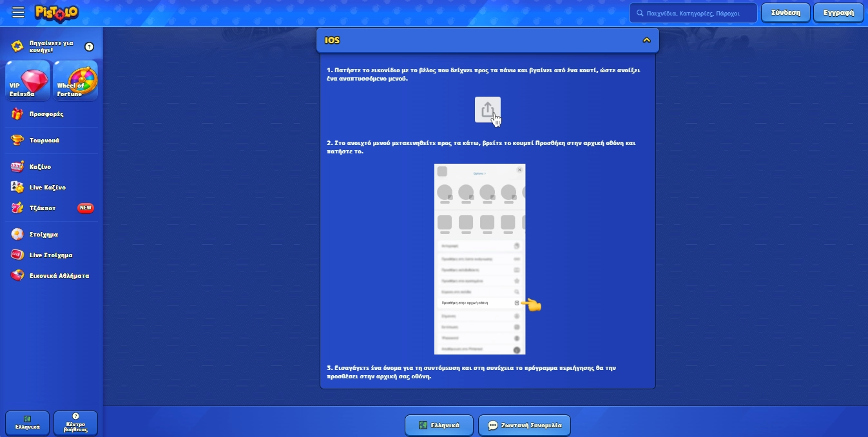
Task: Click the star badge hunt icon
Action: click(17, 46)
